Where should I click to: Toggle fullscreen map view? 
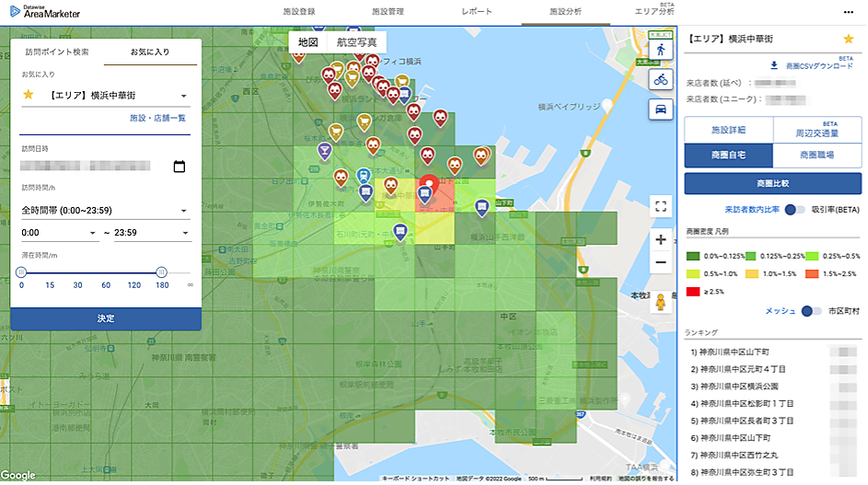[661, 205]
